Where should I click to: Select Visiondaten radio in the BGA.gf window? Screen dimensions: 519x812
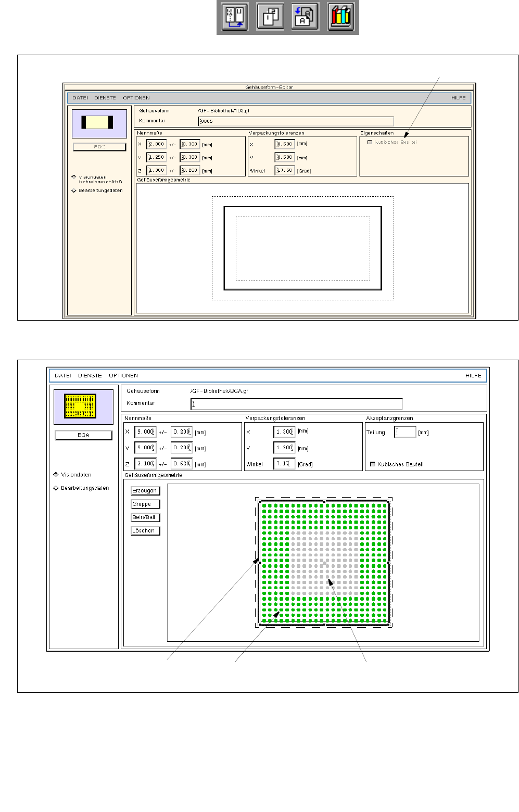56,475
